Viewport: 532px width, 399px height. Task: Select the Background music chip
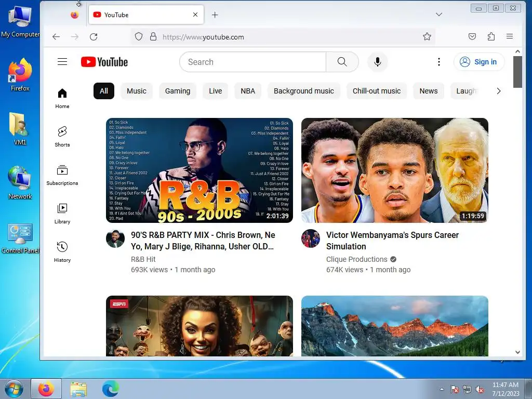[303, 91]
